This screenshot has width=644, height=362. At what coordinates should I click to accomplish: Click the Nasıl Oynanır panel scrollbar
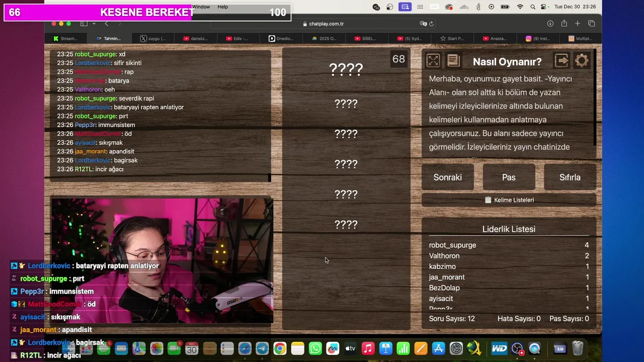click(x=595, y=97)
